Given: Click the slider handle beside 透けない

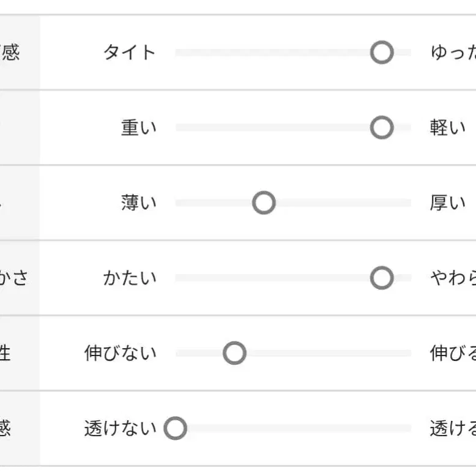Looking at the screenshot, I should coord(175,429).
